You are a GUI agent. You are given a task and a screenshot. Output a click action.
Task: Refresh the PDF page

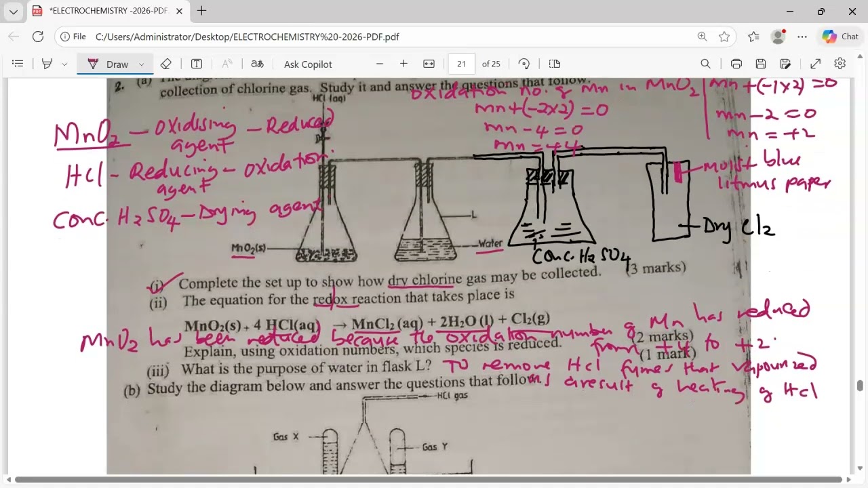pyautogui.click(x=38, y=37)
